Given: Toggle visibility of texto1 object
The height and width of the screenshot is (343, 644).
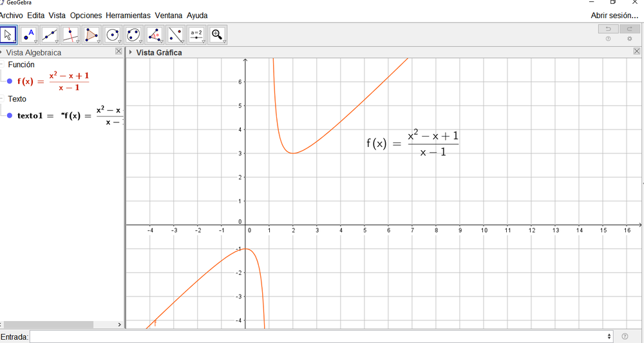Looking at the screenshot, I should (x=10, y=115).
